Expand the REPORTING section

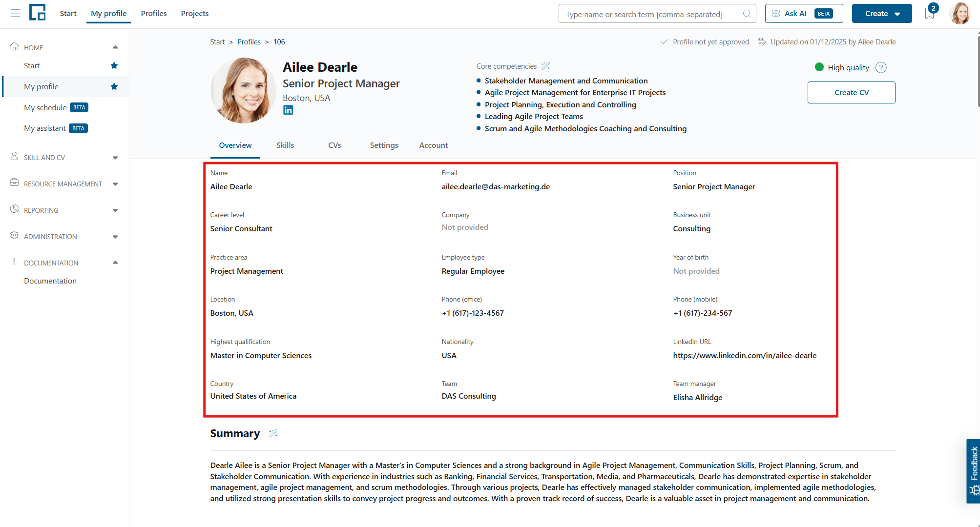[115, 210]
